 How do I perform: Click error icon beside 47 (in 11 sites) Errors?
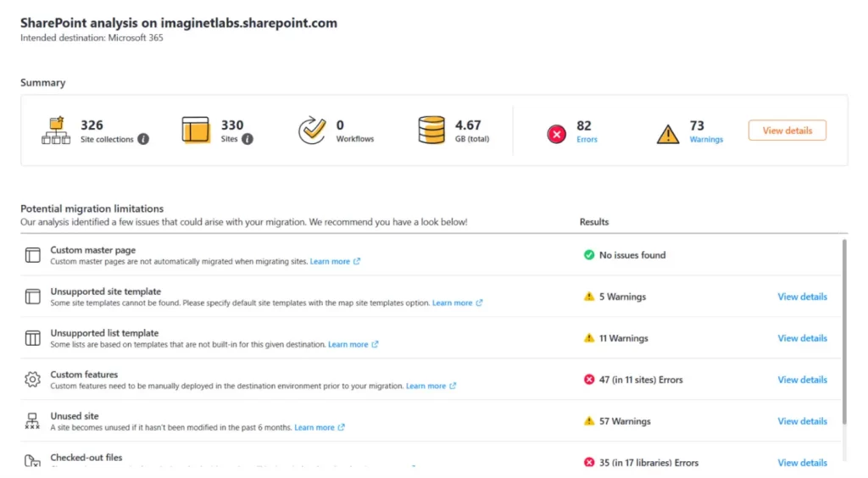point(589,380)
